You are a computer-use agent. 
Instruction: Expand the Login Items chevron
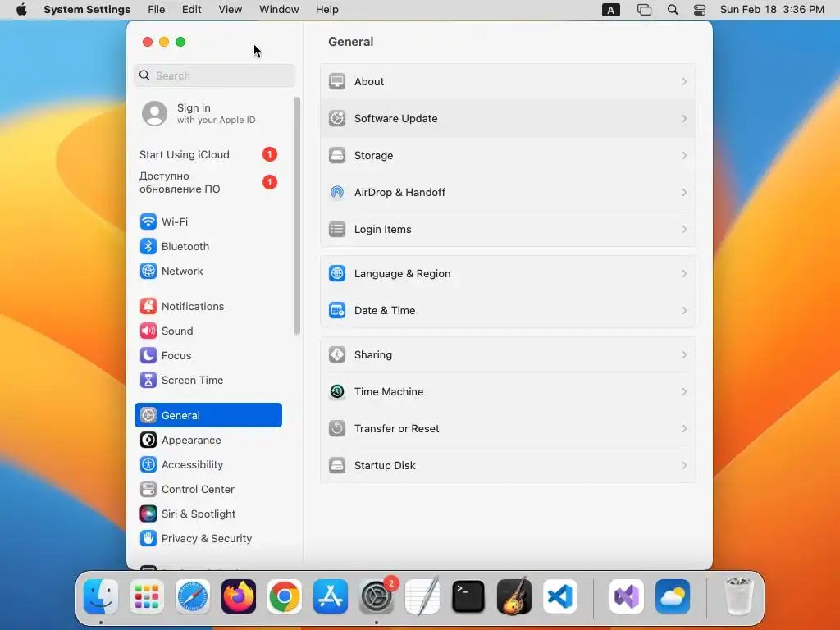(x=684, y=230)
